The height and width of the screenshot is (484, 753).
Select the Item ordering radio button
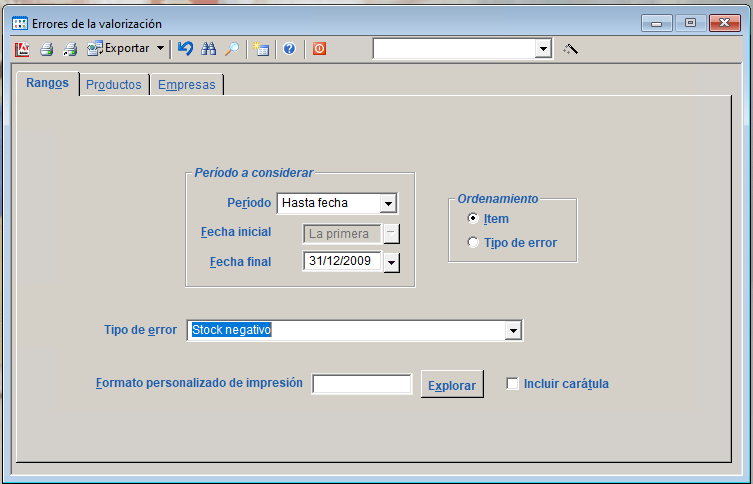coord(473,219)
